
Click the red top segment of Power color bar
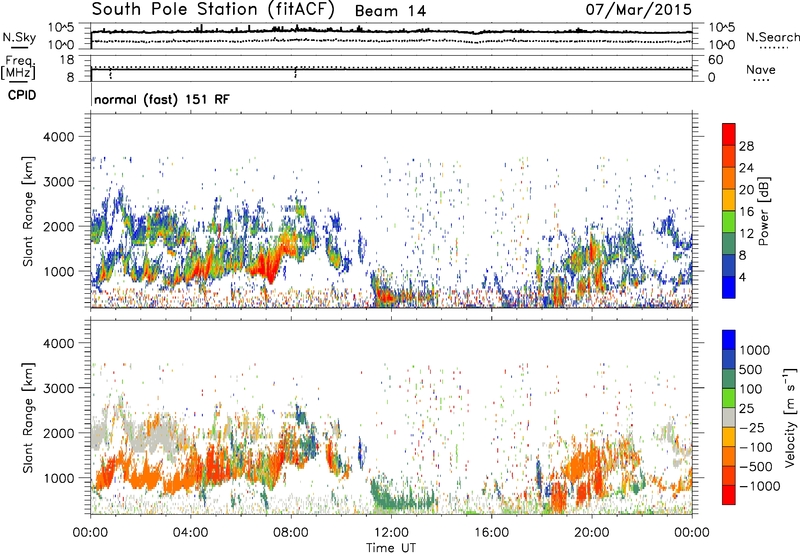(x=729, y=134)
